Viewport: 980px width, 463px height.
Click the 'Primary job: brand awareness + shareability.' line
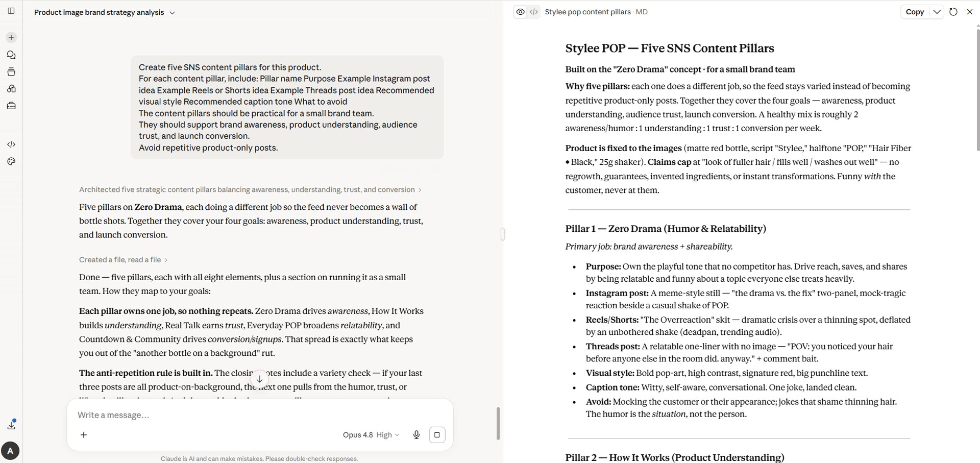[x=649, y=247]
